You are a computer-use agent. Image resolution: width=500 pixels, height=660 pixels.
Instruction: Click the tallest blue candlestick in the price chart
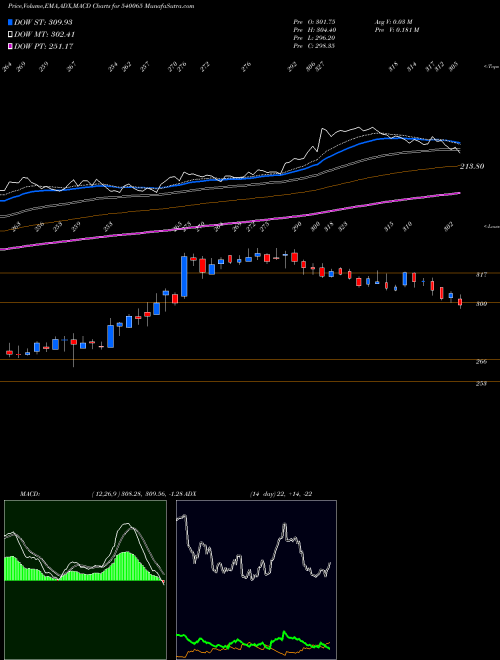click(184, 276)
